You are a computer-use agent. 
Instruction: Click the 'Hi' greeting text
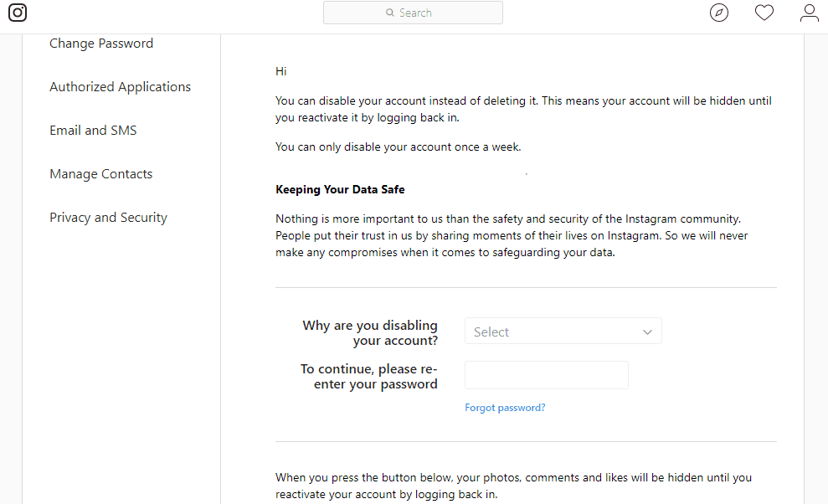[x=281, y=72]
